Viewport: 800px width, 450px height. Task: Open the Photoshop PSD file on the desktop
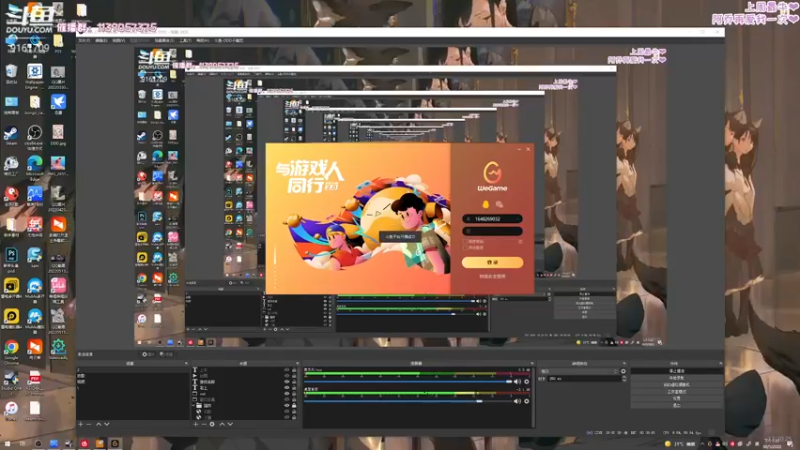point(11,259)
